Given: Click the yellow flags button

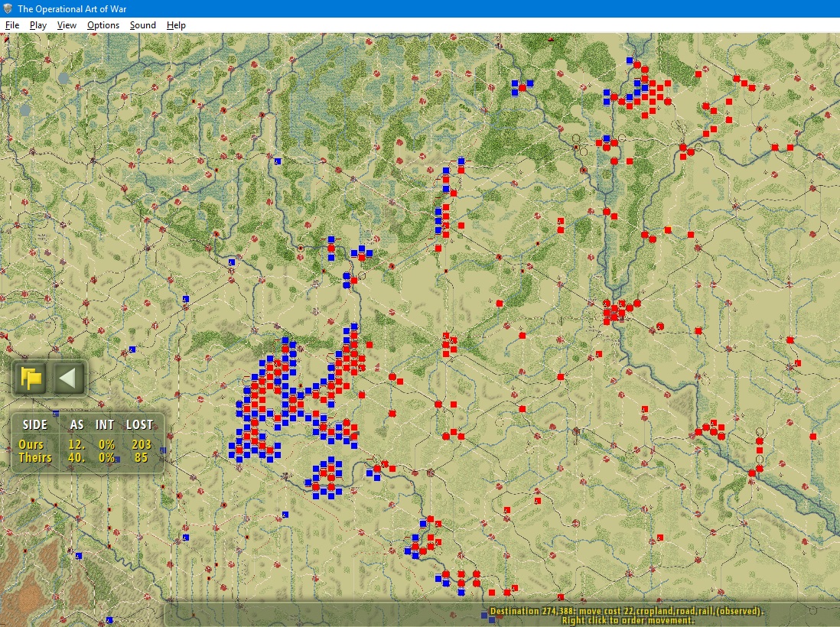Looking at the screenshot, I should 31,378.
